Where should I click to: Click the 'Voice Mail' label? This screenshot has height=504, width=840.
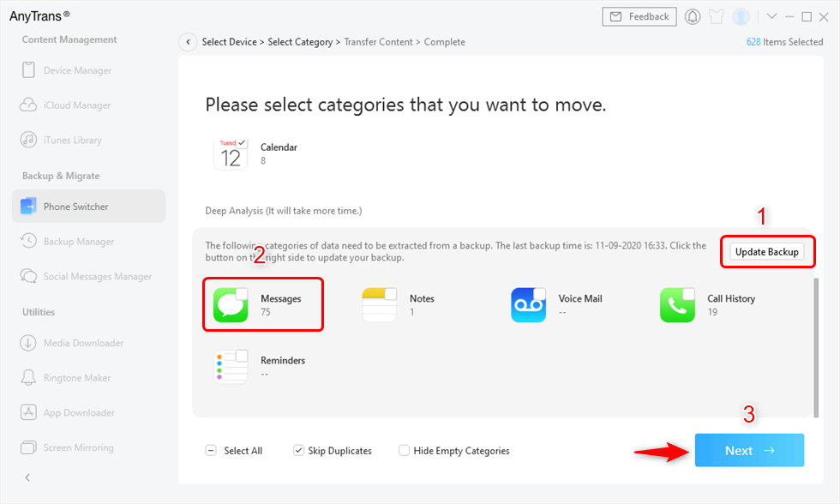(580, 298)
